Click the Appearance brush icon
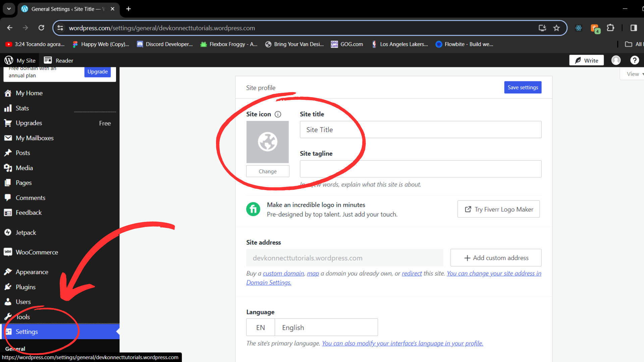This screenshot has width=644, height=362. tap(8, 272)
